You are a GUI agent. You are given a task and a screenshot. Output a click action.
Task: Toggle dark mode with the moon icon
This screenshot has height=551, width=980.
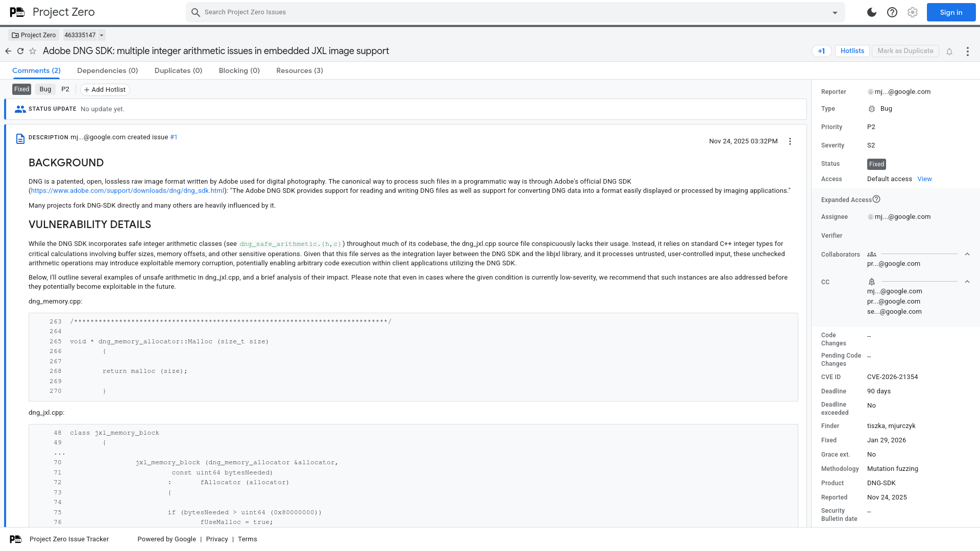[871, 12]
